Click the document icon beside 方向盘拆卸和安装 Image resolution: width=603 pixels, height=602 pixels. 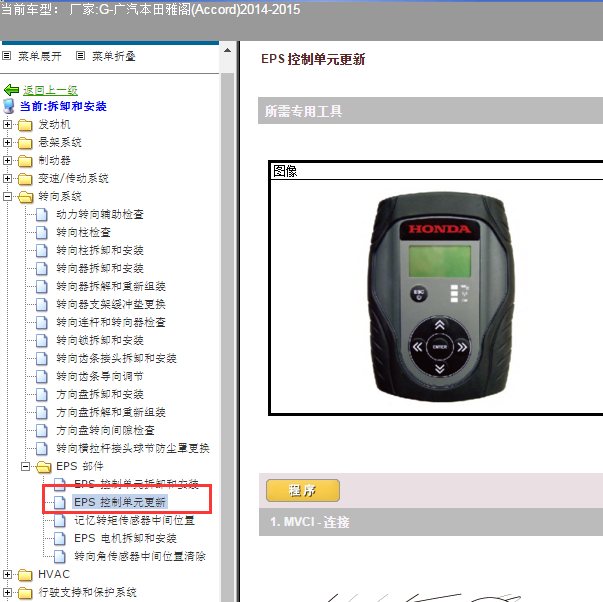(x=42, y=395)
